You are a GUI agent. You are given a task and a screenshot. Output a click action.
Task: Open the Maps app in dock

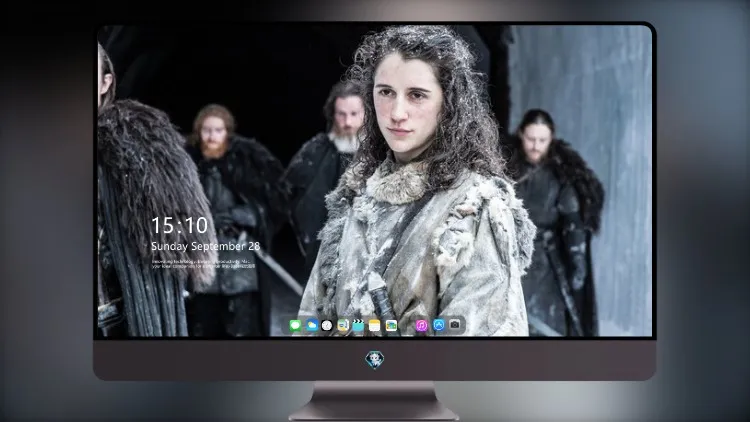click(x=343, y=325)
